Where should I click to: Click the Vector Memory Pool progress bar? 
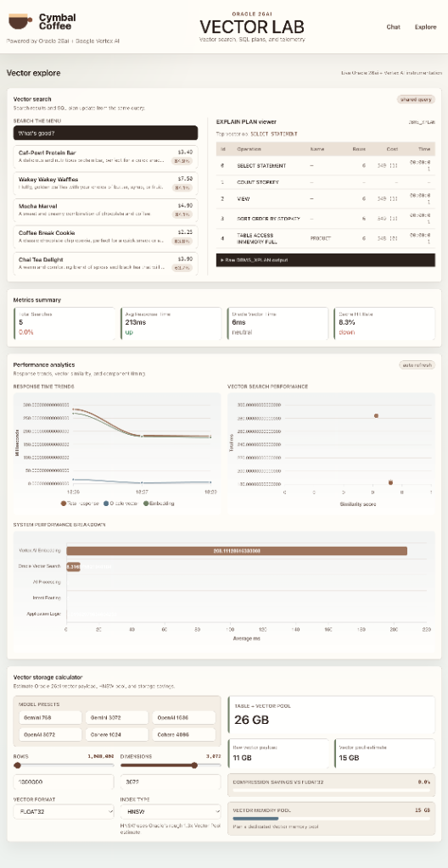tap(331, 818)
